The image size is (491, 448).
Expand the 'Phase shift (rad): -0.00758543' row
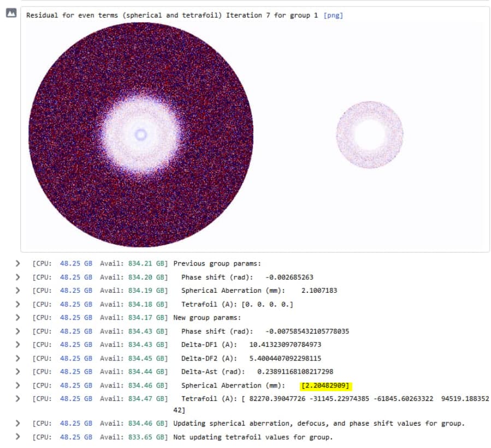(18, 331)
